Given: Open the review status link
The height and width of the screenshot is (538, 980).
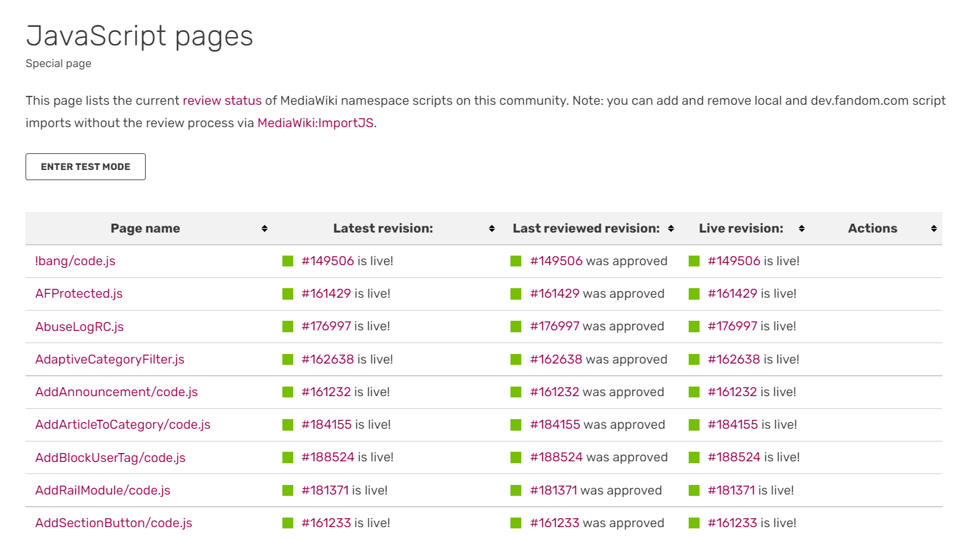Looking at the screenshot, I should (222, 100).
